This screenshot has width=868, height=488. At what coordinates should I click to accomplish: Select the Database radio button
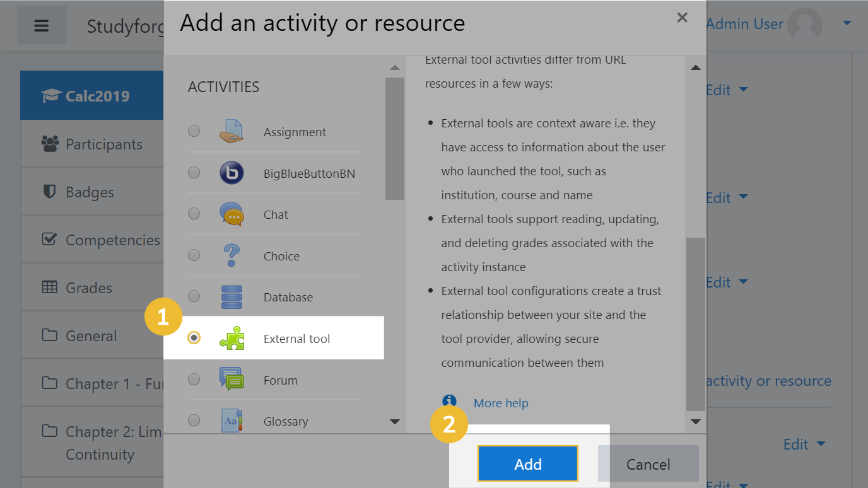[x=194, y=296]
